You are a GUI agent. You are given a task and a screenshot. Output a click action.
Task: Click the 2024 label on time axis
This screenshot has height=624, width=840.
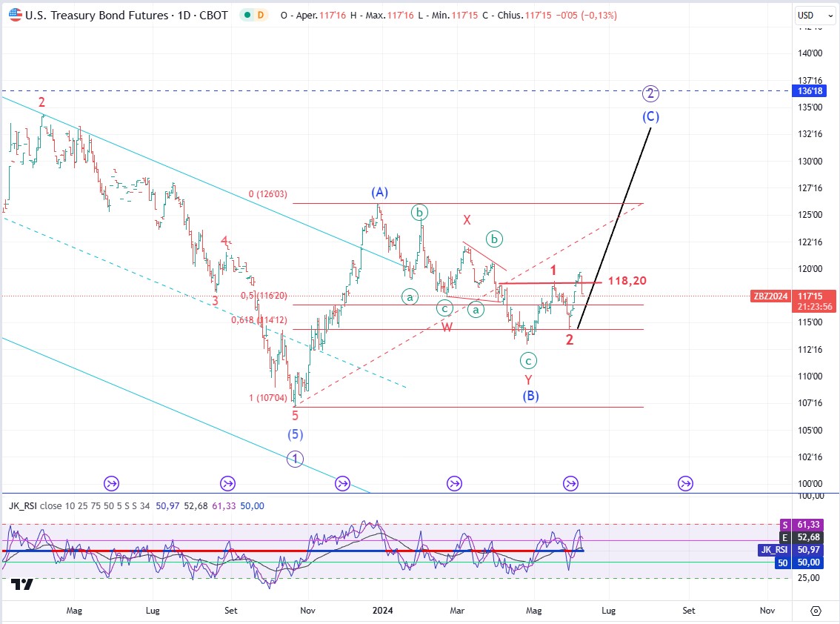382,611
